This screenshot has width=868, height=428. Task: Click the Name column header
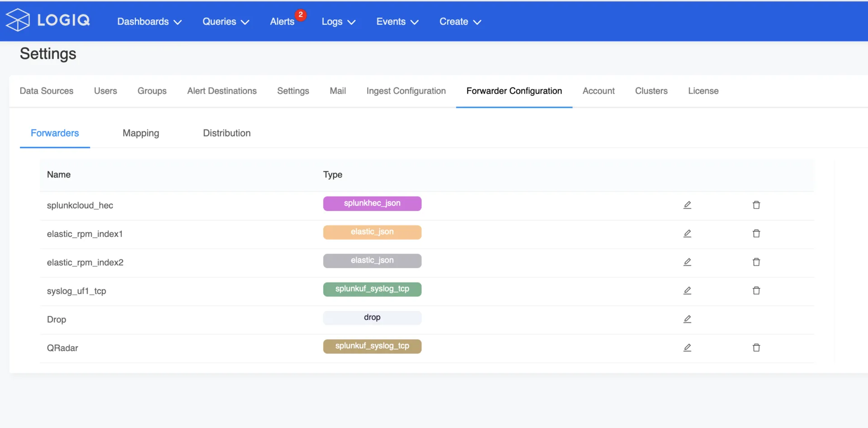tap(59, 174)
